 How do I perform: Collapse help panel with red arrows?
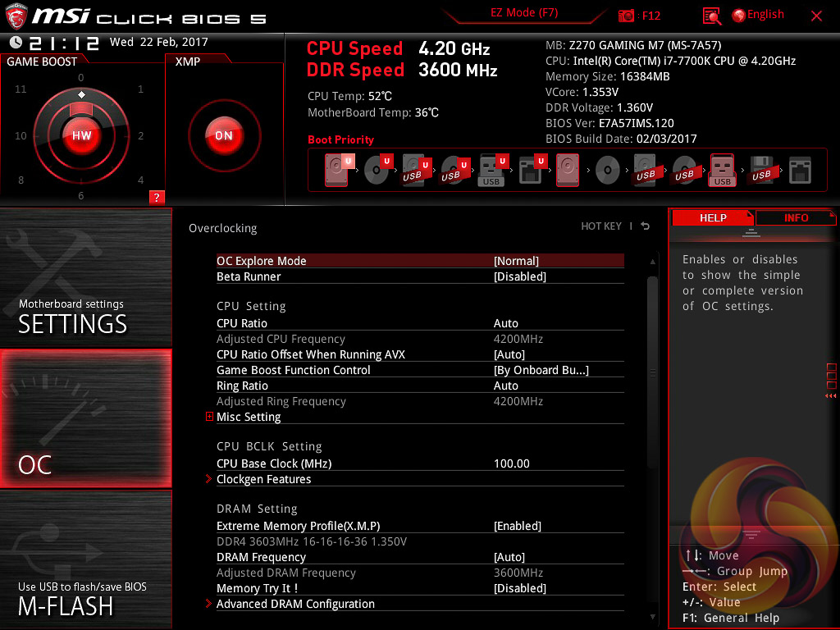(x=830, y=396)
